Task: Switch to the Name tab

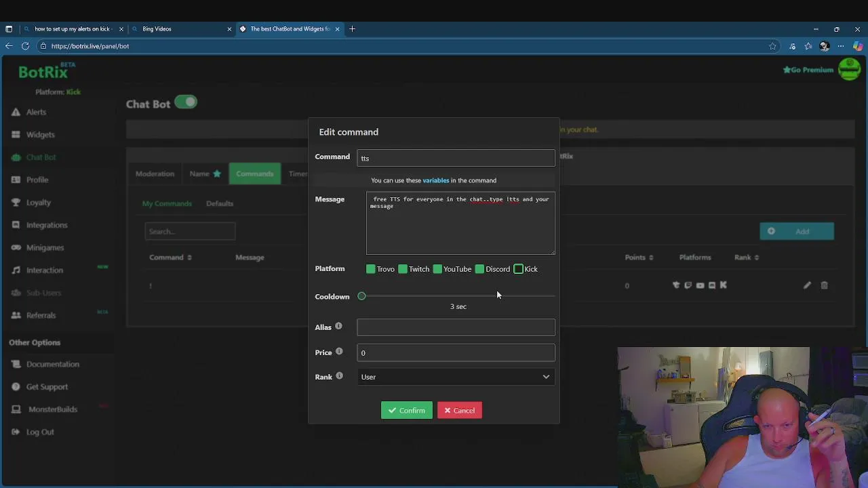Action: tap(205, 174)
